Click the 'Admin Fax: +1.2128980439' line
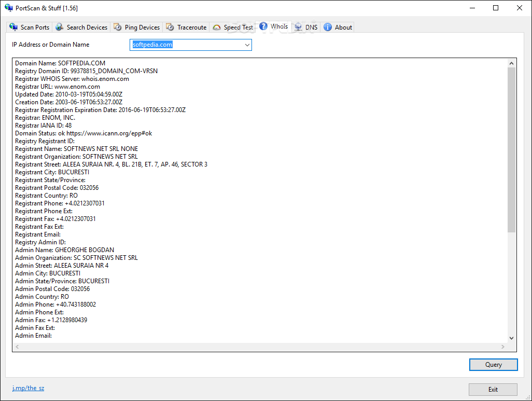 pyautogui.click(x=51, y=321)
